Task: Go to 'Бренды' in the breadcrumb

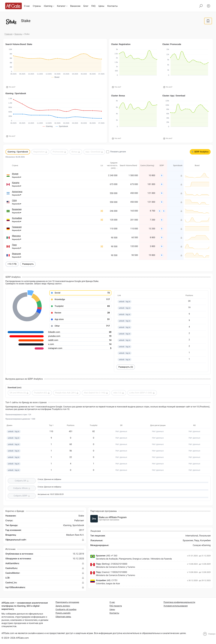Action: tap(18, 34)
